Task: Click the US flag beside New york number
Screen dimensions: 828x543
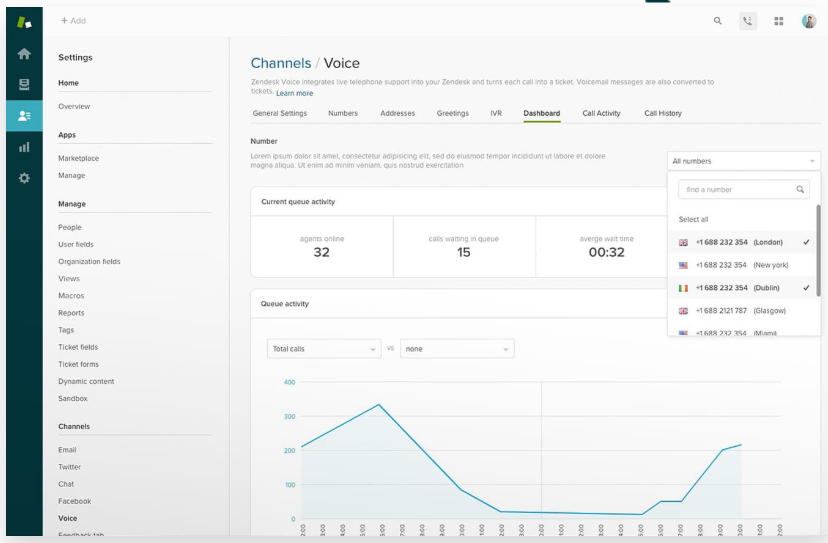Action: [x=683, y=265]
